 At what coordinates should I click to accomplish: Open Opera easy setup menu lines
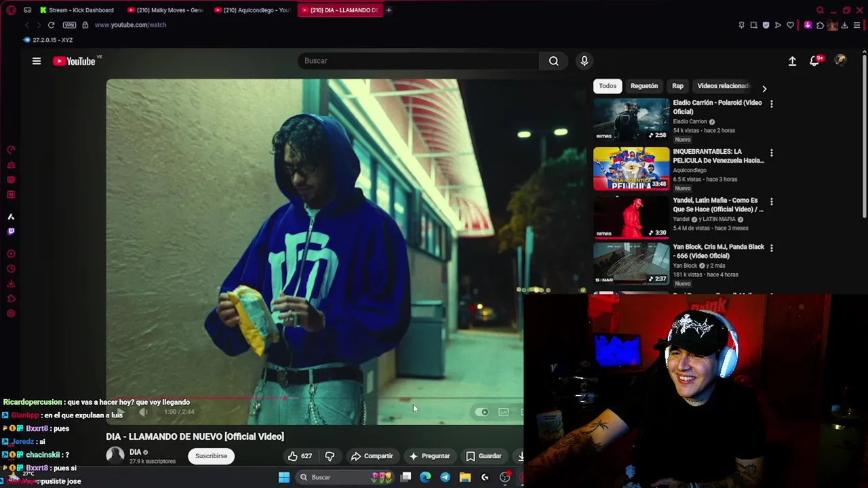click(856, 25)
